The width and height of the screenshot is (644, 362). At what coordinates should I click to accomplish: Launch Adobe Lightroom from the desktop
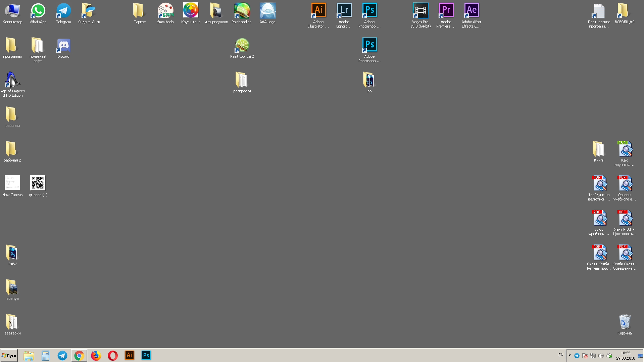344,15
